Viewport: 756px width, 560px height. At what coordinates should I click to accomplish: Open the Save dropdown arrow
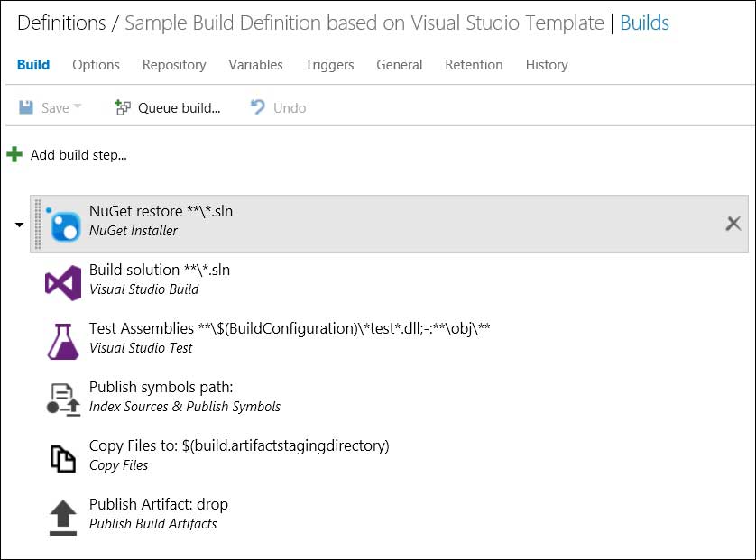[78, 107]
